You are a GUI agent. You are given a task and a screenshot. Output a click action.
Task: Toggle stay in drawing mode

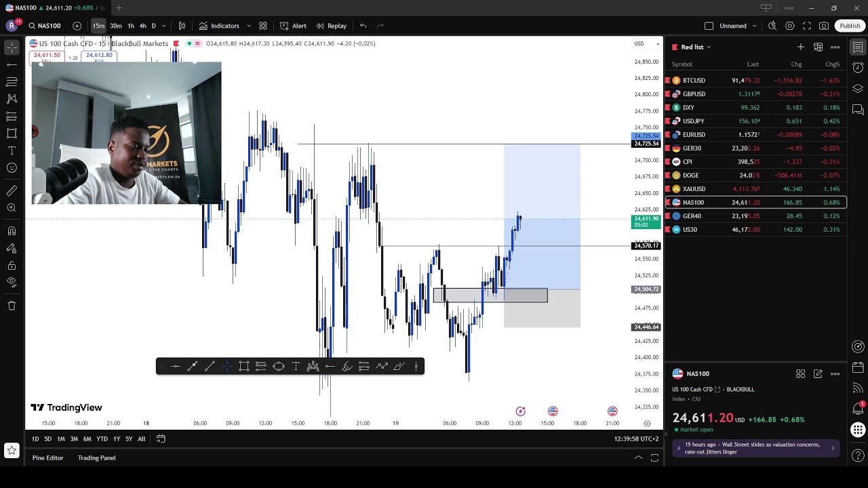pyautogui.click(x=12, y=248)
